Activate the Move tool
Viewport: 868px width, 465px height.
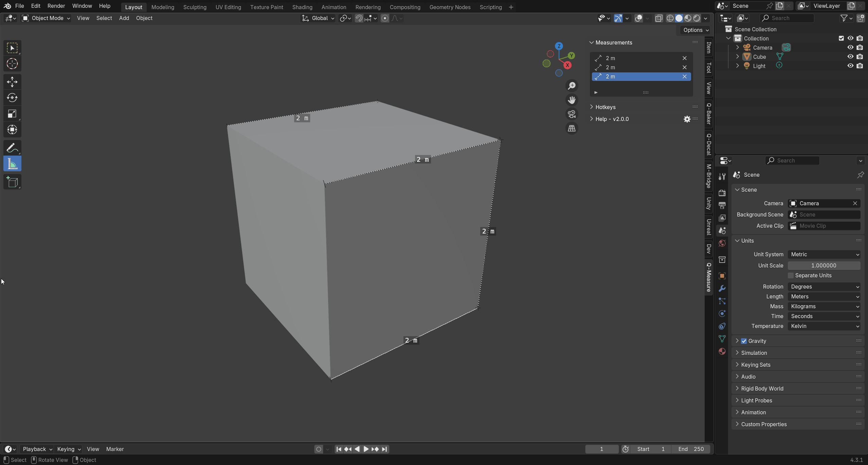(12, 82)
